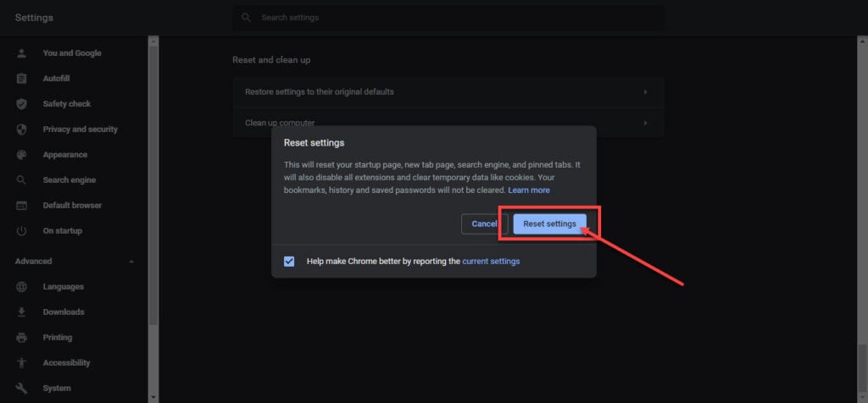Click the main page scrollbar thumb
This screenshot has height=403, width=868.
(x=862, y=370)
